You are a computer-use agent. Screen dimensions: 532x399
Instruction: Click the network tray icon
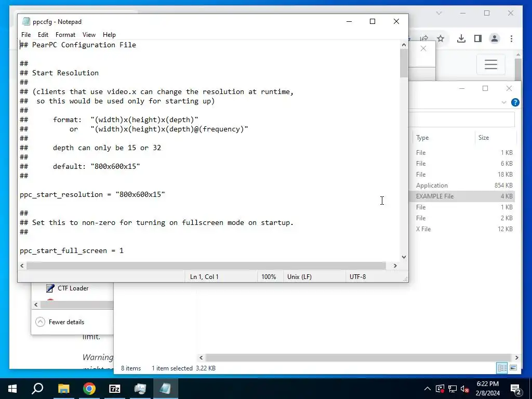(453, 389)
